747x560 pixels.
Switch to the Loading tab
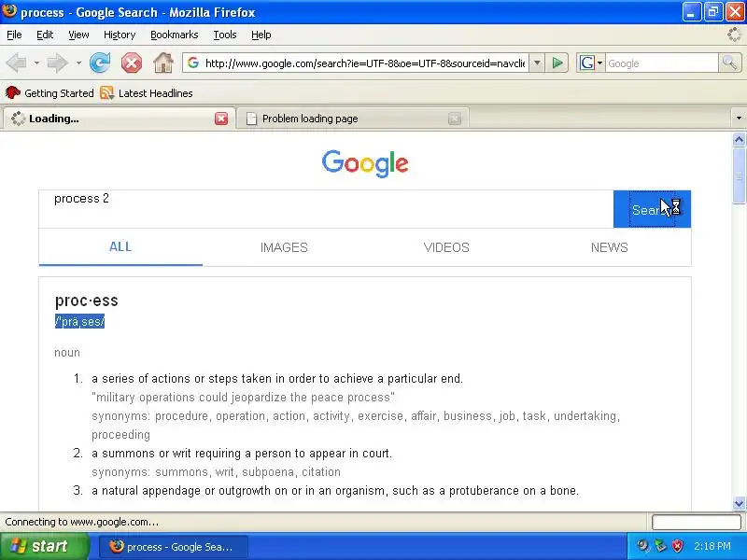(120, 119)
